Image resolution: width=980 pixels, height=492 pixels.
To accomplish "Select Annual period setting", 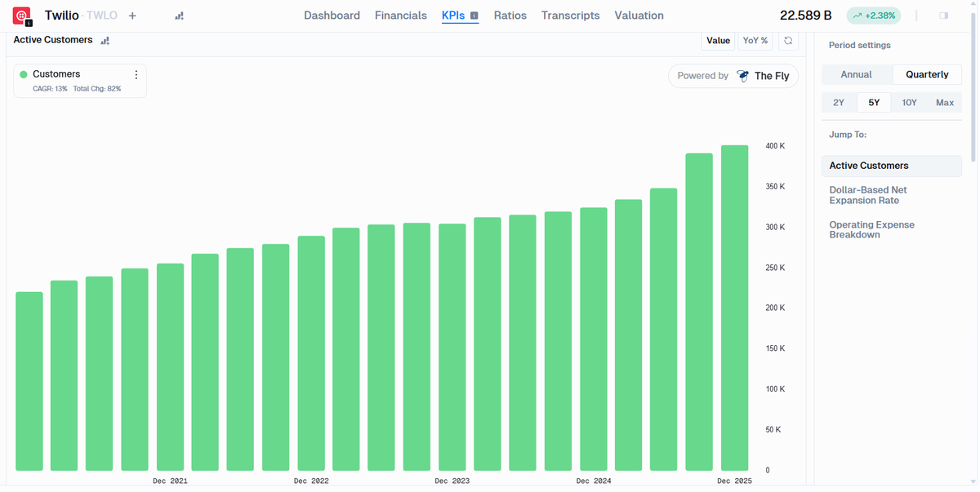I will click(857, 74).
